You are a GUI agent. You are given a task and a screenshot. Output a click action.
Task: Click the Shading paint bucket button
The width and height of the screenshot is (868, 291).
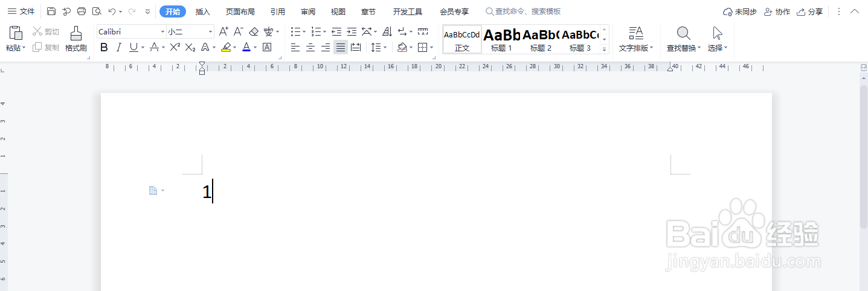[x=402, y=47]
